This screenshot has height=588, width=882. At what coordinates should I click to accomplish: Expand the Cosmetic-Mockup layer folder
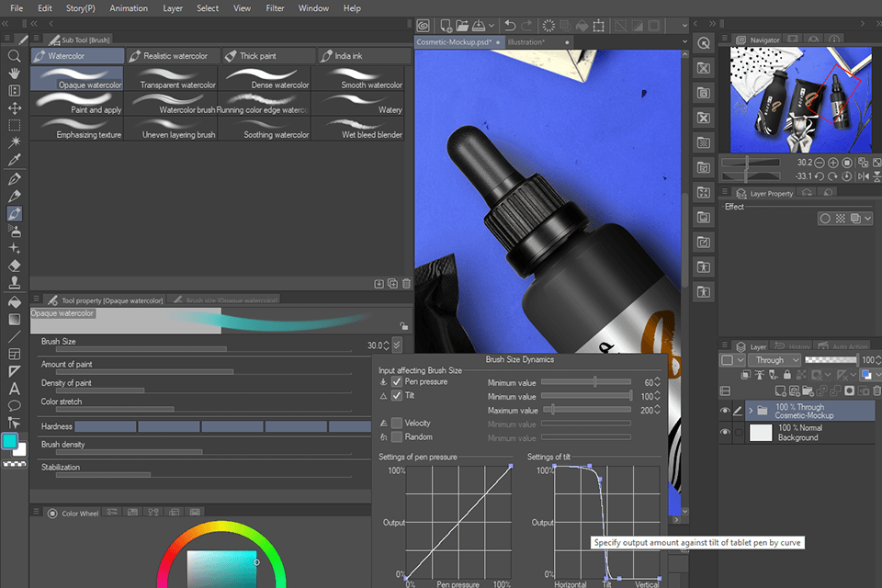pyautogui.click(x=751, y=410)
